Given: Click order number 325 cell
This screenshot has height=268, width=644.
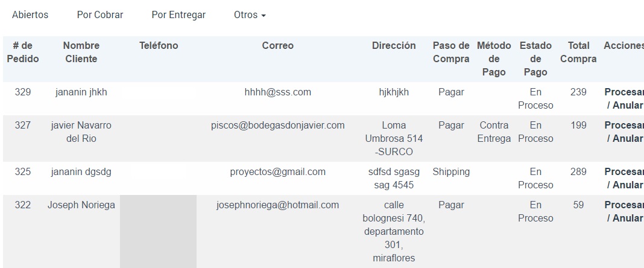Looking at the screenshot, I should click(x=23, y=172).
